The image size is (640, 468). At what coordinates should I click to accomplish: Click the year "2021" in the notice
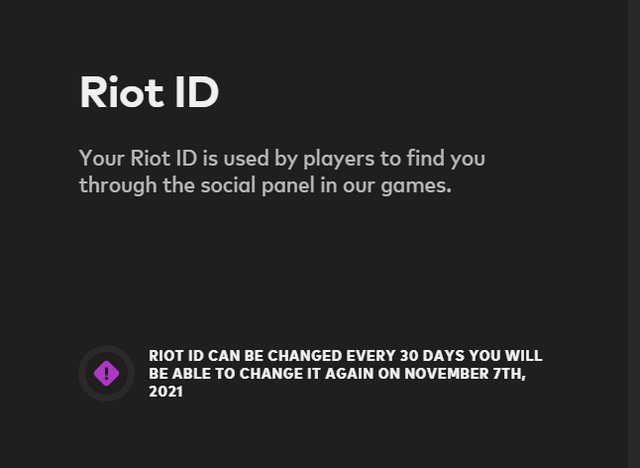click(x=166, y=392)
